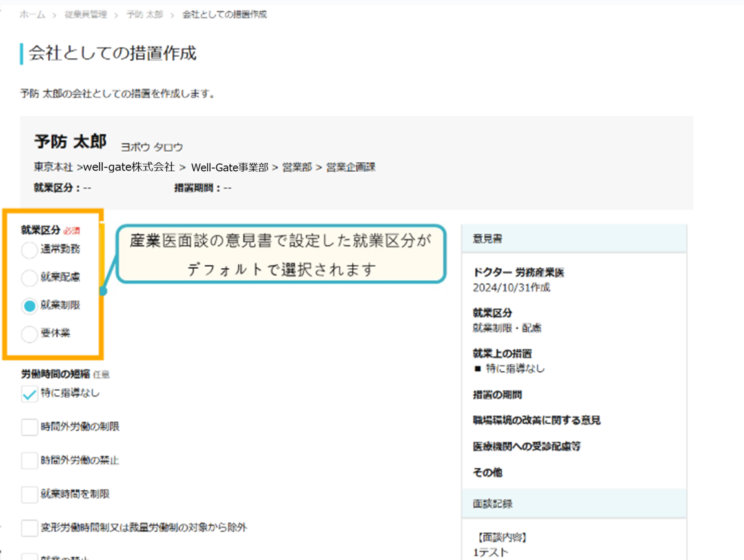This screenshot has width=744, height=560.
Task: Click 措置の期間 heading in 意見書
Action: [x=497, y=395]
